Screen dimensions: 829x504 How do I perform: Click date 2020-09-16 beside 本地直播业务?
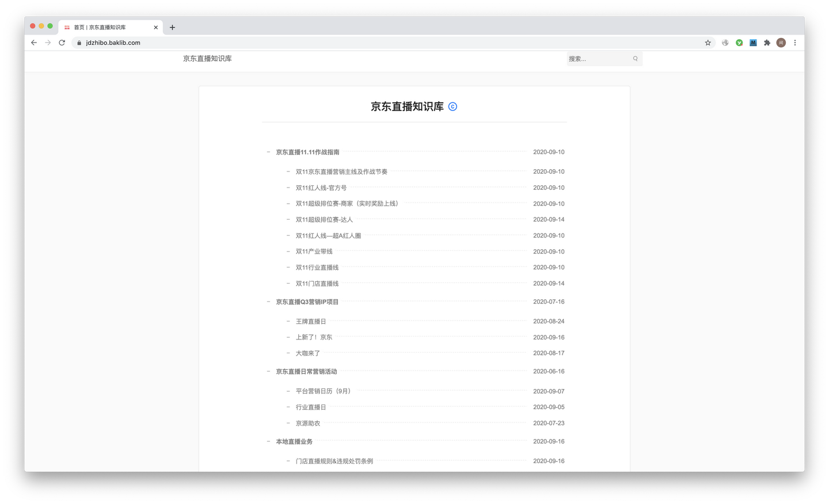tap(549, 441)
